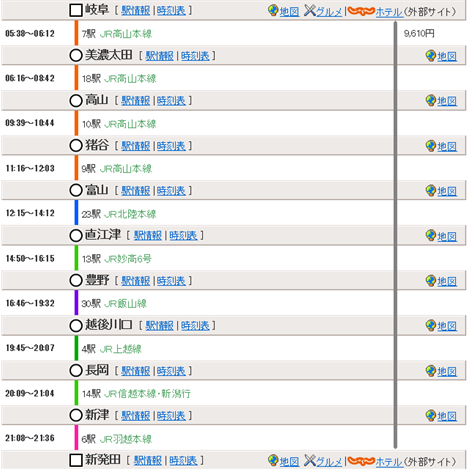Open 駅情報 for 新津 station
This screenshot has width=467, height=469.
(x=136, y=416)
